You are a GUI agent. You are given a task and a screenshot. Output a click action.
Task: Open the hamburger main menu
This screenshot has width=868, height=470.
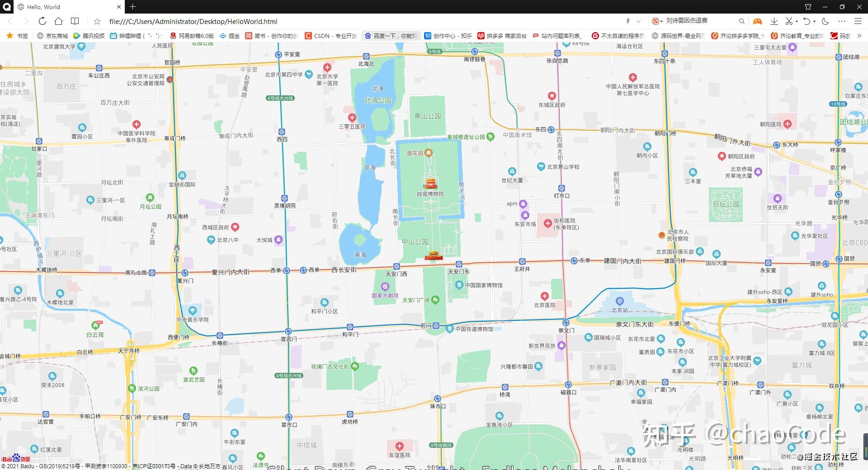(858, 21)
